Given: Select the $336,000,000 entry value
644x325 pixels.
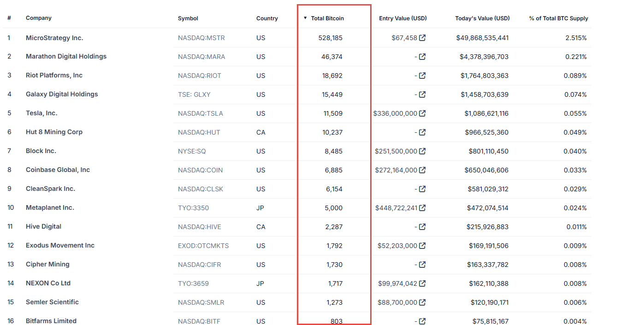Looking at the screenshot, I should pyautogui.click(x=396, y=113).
